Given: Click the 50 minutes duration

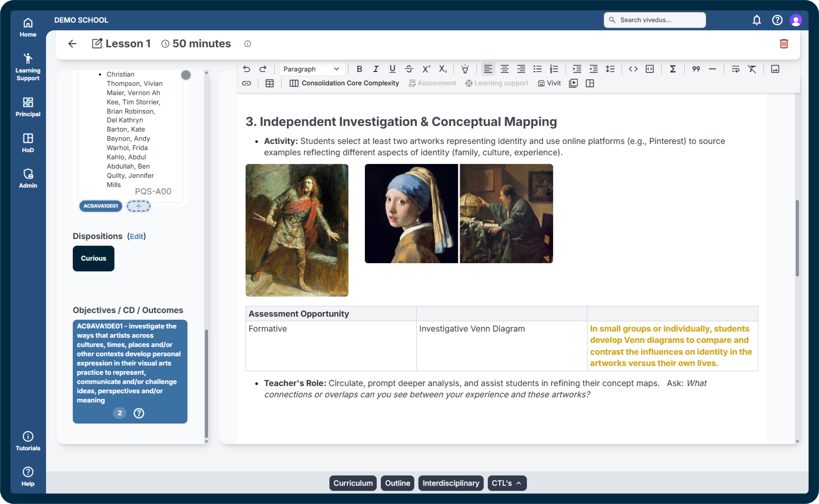Looking at the screenshot, I should [196, 44].
